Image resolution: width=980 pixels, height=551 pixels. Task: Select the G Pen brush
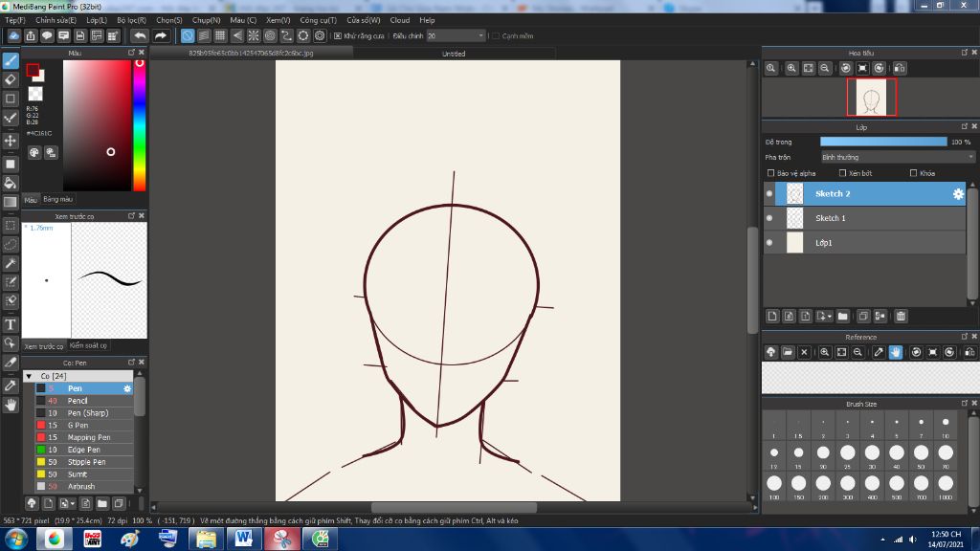tap(84, 426)
